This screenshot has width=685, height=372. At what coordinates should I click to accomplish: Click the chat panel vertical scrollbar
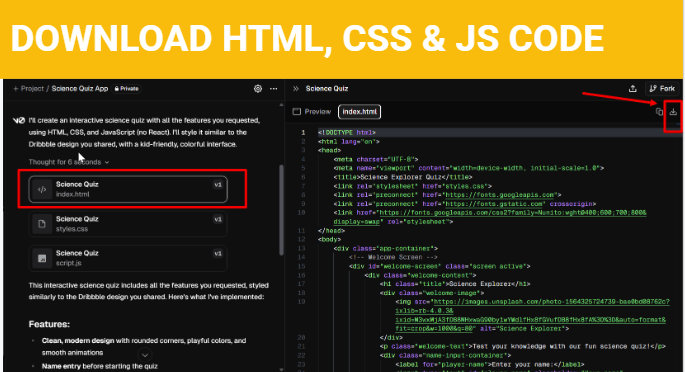(x=281, y=210)
